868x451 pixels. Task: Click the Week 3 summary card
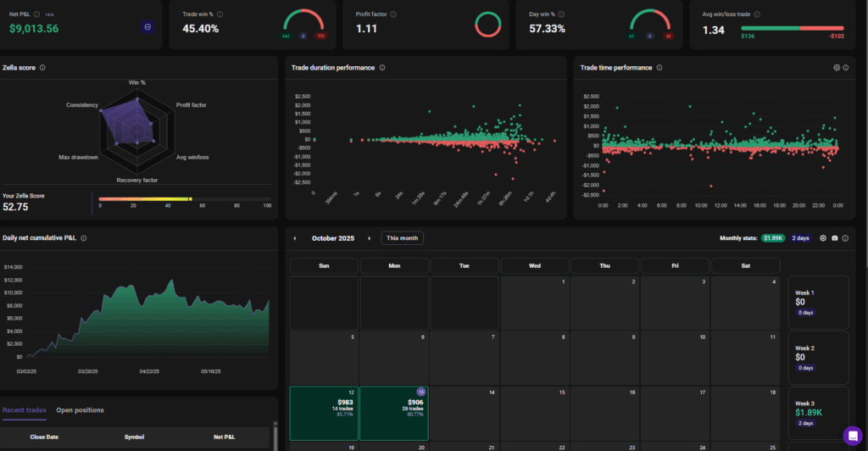click(818, 410)
